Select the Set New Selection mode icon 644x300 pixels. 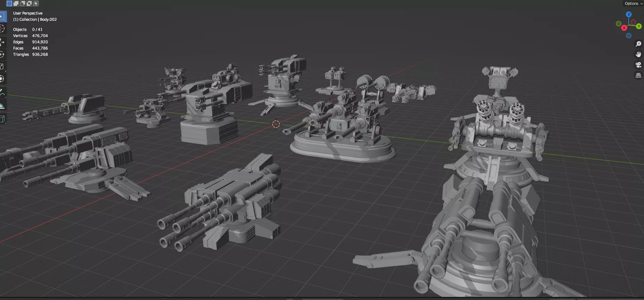click(9, 3)
